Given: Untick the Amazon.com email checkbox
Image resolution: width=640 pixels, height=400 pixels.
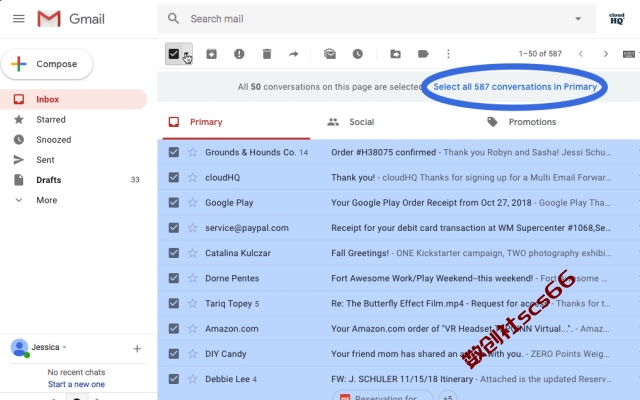Looking at the screenshot, I should [173, 329].
